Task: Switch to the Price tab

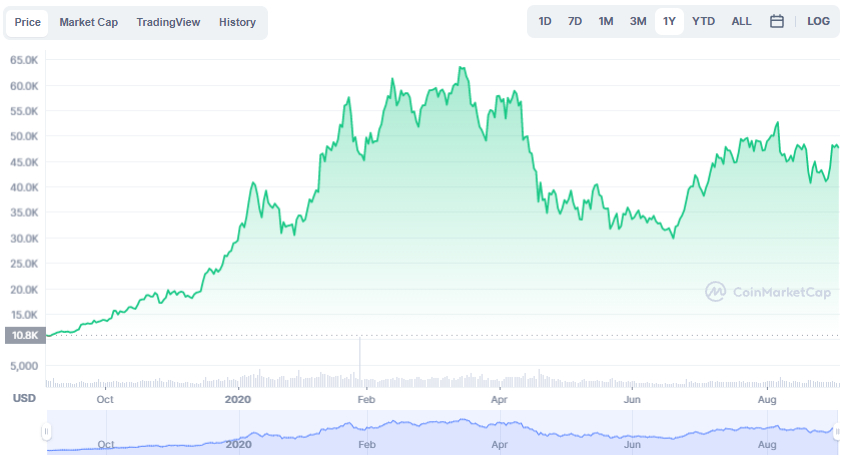Action: pos(27,23)
